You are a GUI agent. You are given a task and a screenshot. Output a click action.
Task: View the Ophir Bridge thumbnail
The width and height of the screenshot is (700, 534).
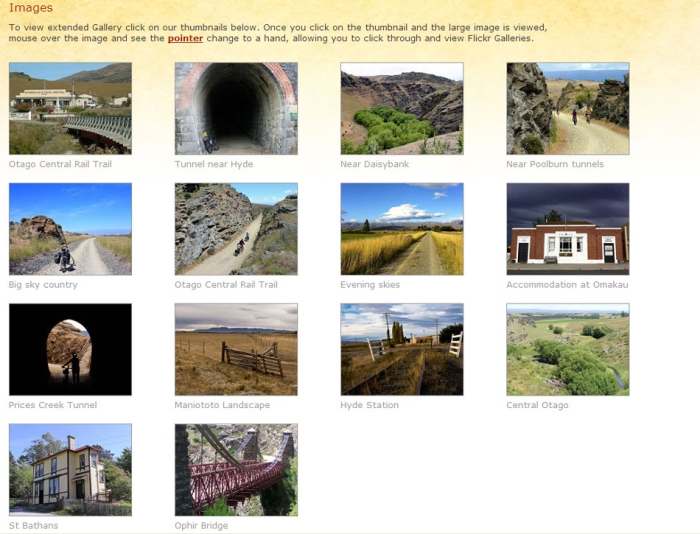click(x=236, y=470)
